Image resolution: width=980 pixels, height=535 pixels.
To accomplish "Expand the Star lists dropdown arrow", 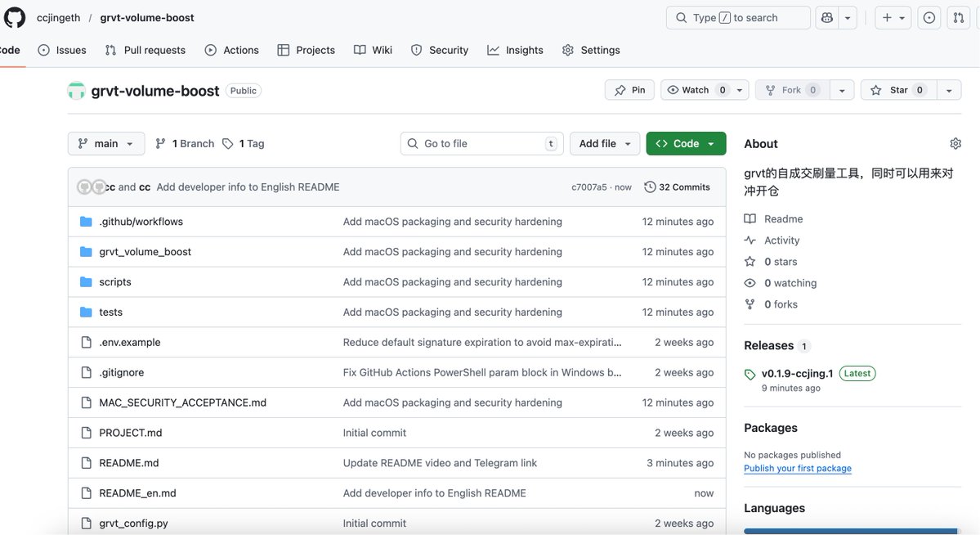I will tap(949, 90).
